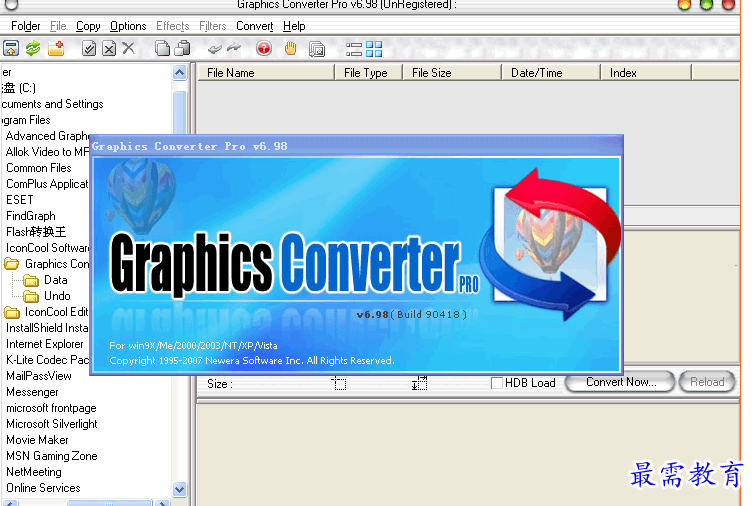This screenshot has height=506, width=752.
Task: Select the ComPlus Applicat folder
Action: coord(47,184)
